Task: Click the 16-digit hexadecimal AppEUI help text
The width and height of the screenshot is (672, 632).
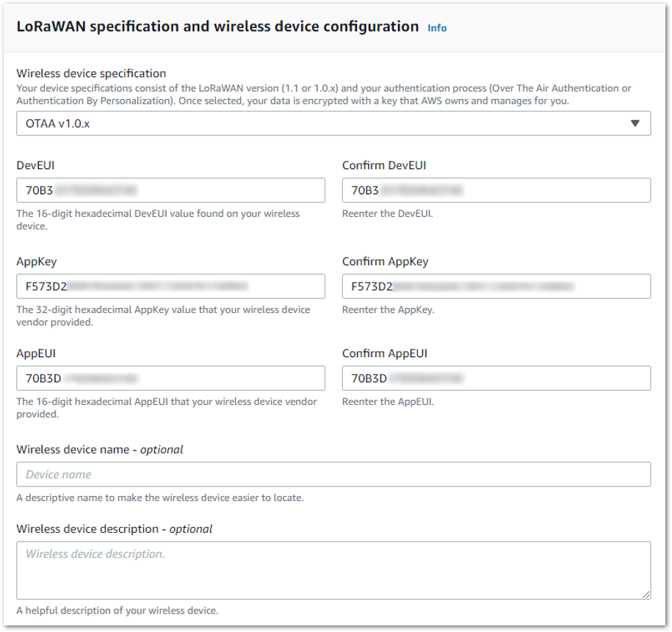Action: point(167,408)
